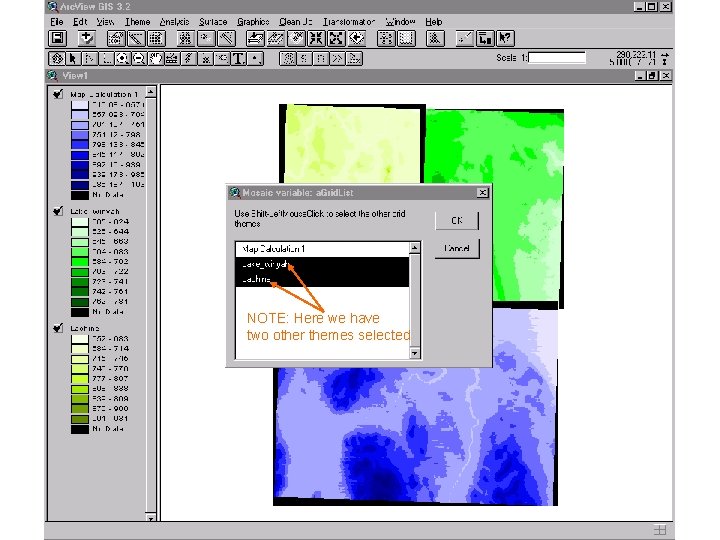Click legend panel scroll down arrow
Image resolution: width=720 pixels, height=540 pixels.
pos(151,518)
